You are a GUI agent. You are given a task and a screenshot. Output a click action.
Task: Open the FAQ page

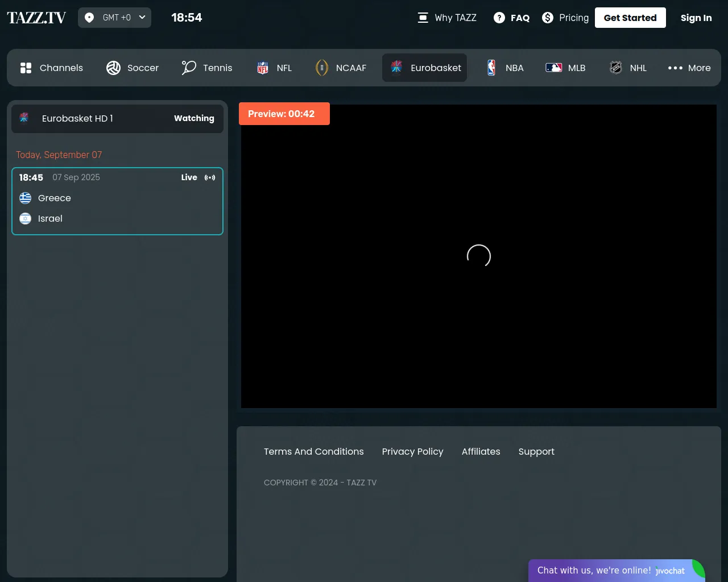[x=511, y=18]
